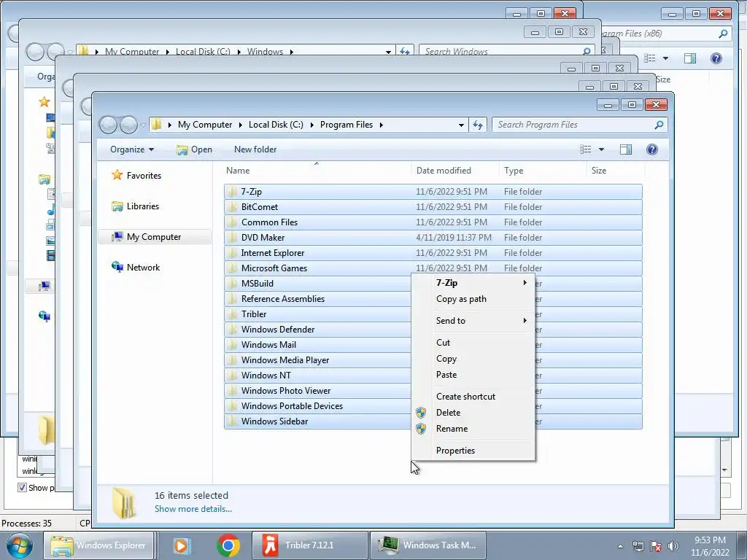The width and height of the screenshot is (747, 560).
Task: Open the view options dropdown arrow
Action: [x=601, y=149]
